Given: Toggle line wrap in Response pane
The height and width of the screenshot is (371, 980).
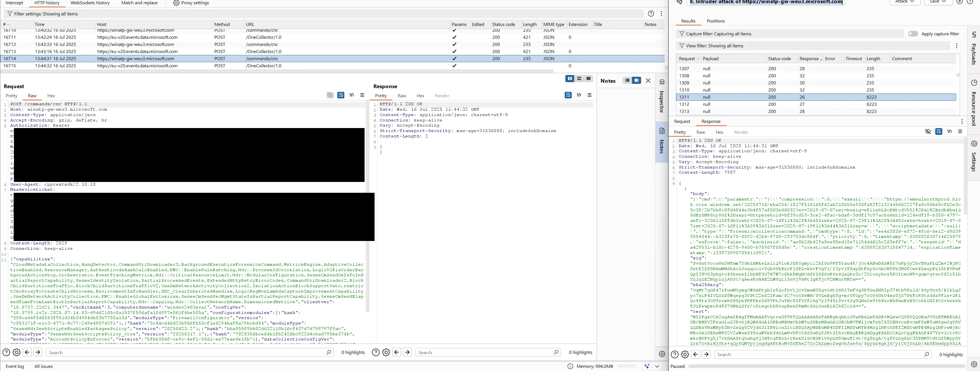Looking at the screenshot, I should coord(568,95).
